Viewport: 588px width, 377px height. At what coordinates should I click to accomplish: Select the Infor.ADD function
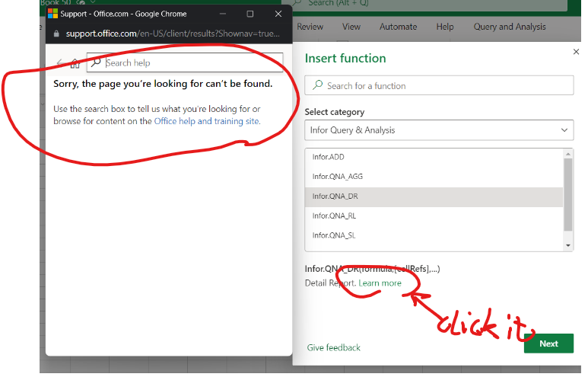[434, 157]
